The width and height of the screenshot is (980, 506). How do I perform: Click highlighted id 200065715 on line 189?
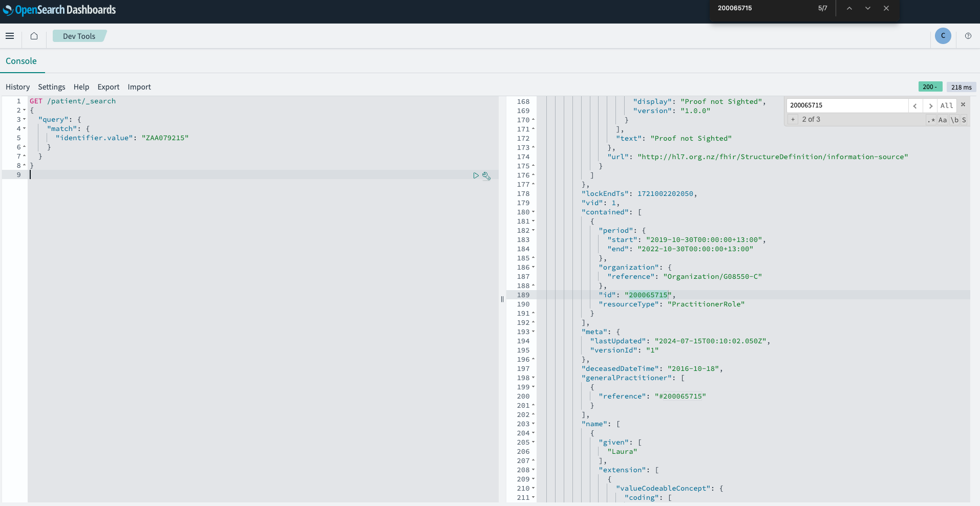648,295
